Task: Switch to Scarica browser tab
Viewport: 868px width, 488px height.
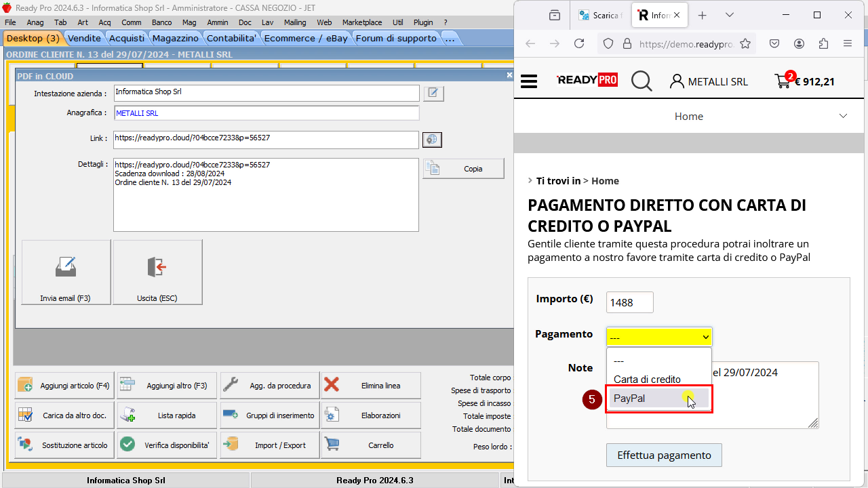Action: tap(599, 15)
